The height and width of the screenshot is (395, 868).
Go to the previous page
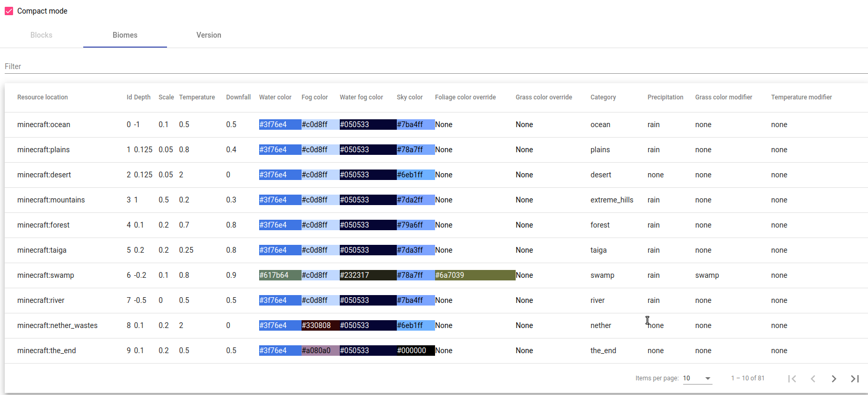pos(813,378)
